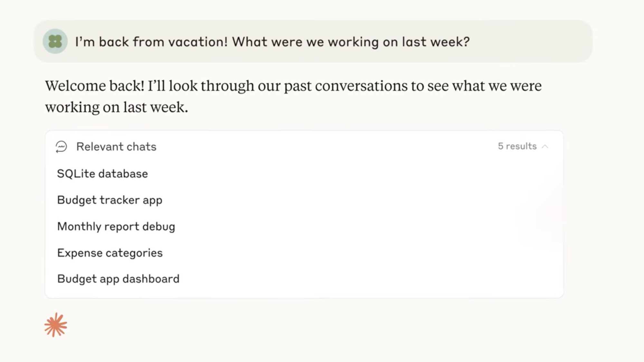Open the Monthly report debug chat

coord(116,227)
